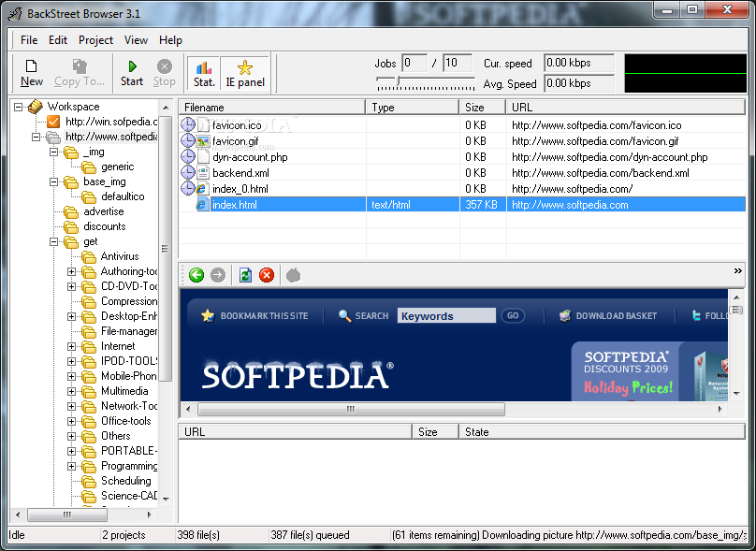Viewport: 756px width, 551px height.
Task: Select the Office-tools folder icon
Action: (x=89, y=421)
